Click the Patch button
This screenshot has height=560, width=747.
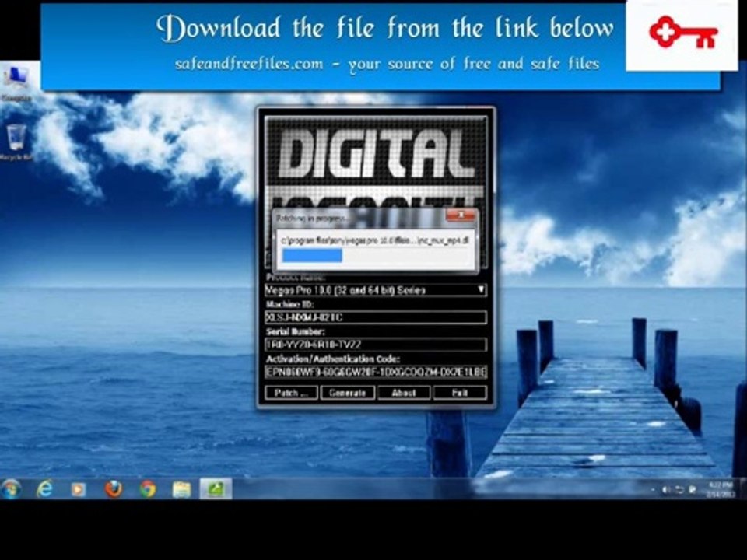(291, 392)
